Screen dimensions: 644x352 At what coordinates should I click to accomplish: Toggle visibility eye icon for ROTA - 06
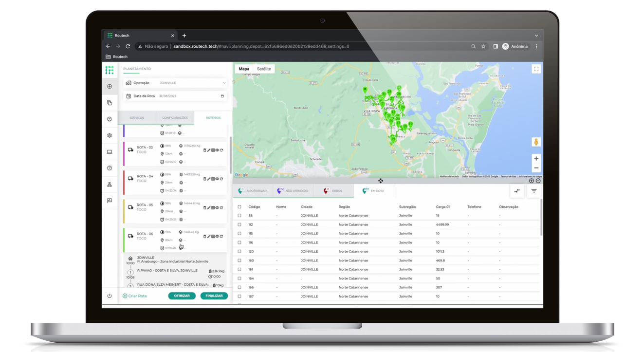pyautogui.click(x=217, y=237)
